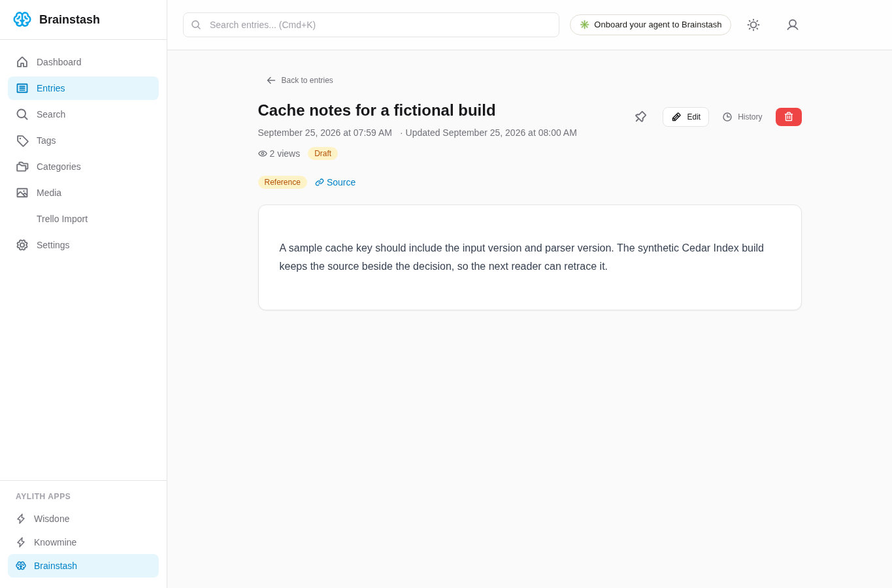Select Entries in the sidebar
Screen dimensions: 892x588
coord(83,88)
